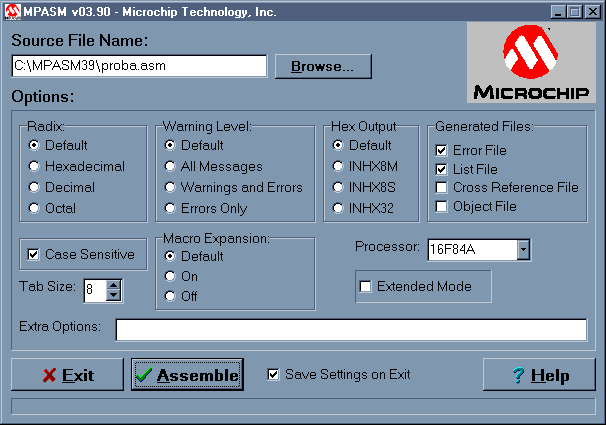This screenshot has height=425, width=606.
Task: Close the MPASM window
Action: click(592, 12)
